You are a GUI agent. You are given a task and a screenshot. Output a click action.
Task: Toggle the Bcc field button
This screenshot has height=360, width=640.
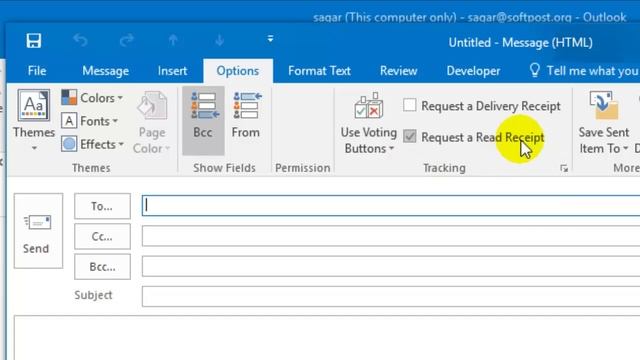coord(203,120)
